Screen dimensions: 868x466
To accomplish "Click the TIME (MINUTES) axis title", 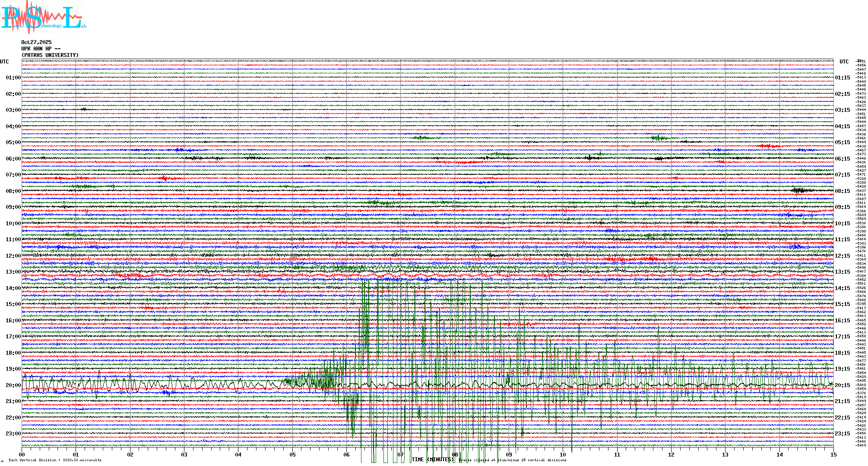I will click(x=433, y=460).
